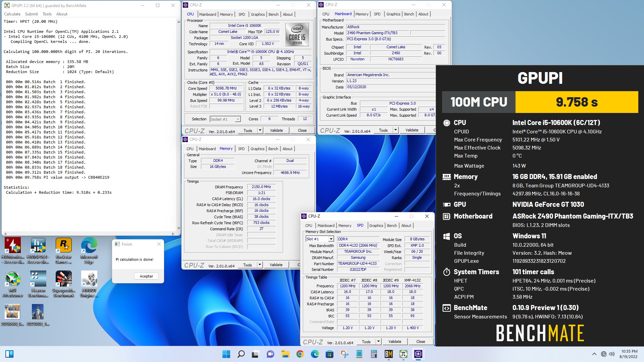Click Validate in Mainboard CPU-Z window
This screenshot has width=644, height=362.
pyautogui.click(x=412, y=130)
